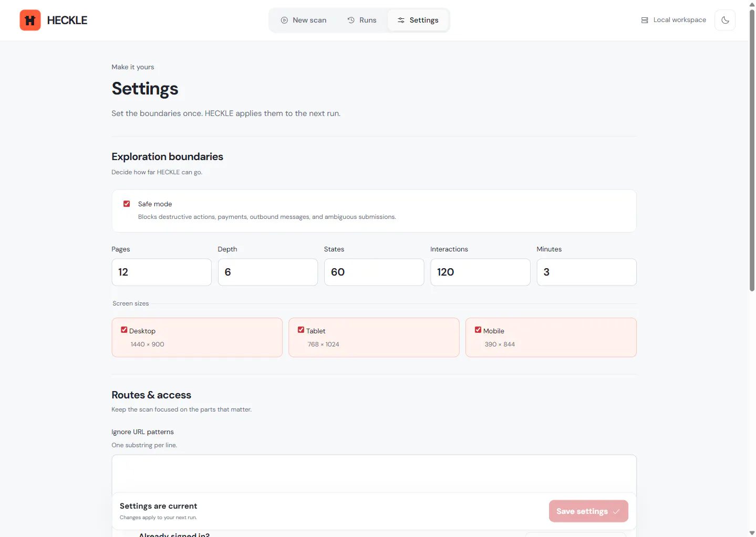Focus the Depth input field
This screenshot has width=756, height=537.
268,272
